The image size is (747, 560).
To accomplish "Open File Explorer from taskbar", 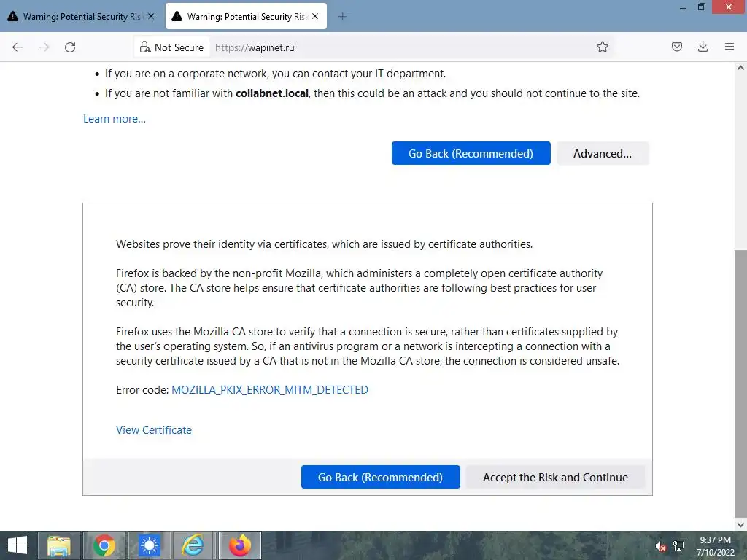I will tap(58, 545).
